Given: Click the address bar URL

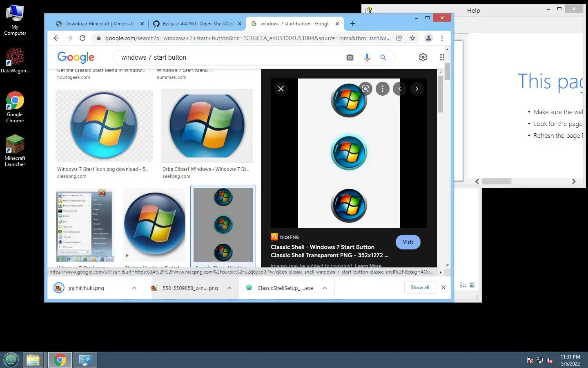Looking at the screenshot, I should pos(247,38).
